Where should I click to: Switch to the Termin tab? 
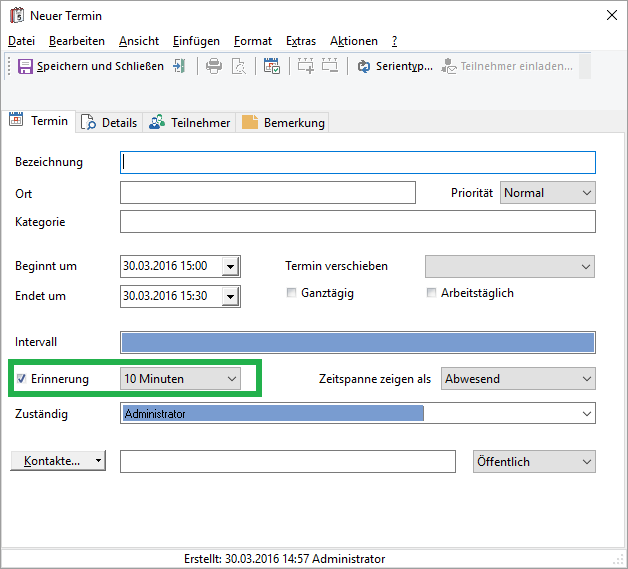coord(38,121)
